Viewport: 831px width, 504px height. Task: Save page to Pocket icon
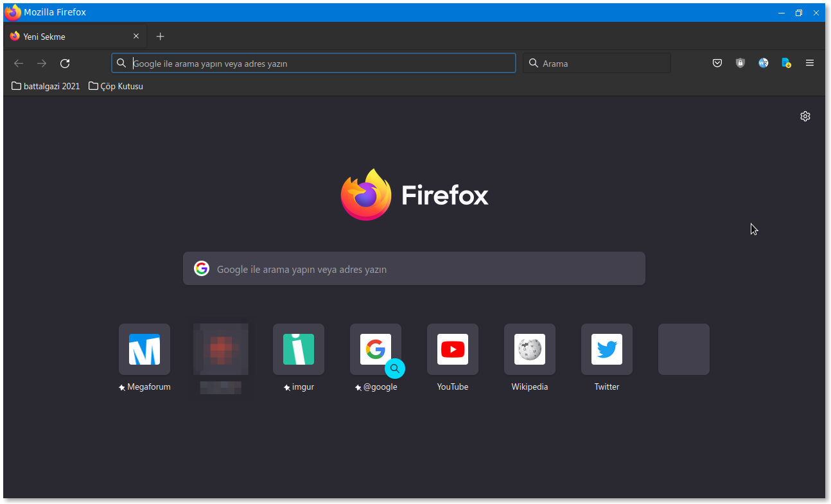(x=717, y=63)
